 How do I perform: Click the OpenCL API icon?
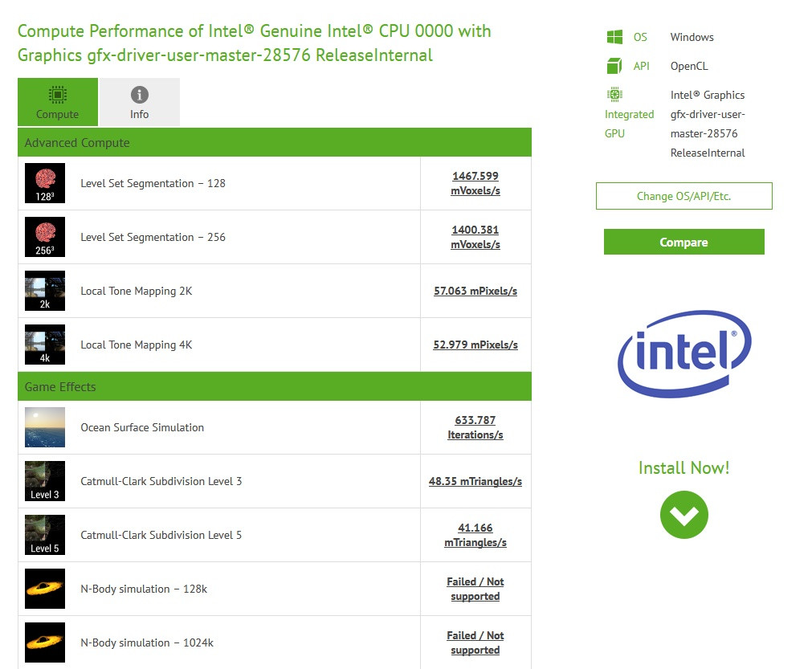click(613, 65)
